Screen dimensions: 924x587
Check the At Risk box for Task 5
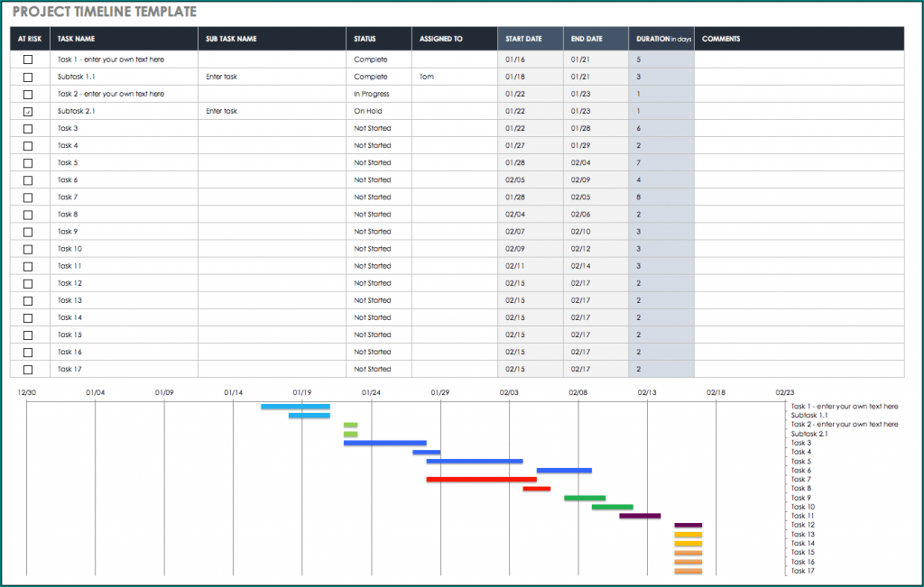pos(28,162)
